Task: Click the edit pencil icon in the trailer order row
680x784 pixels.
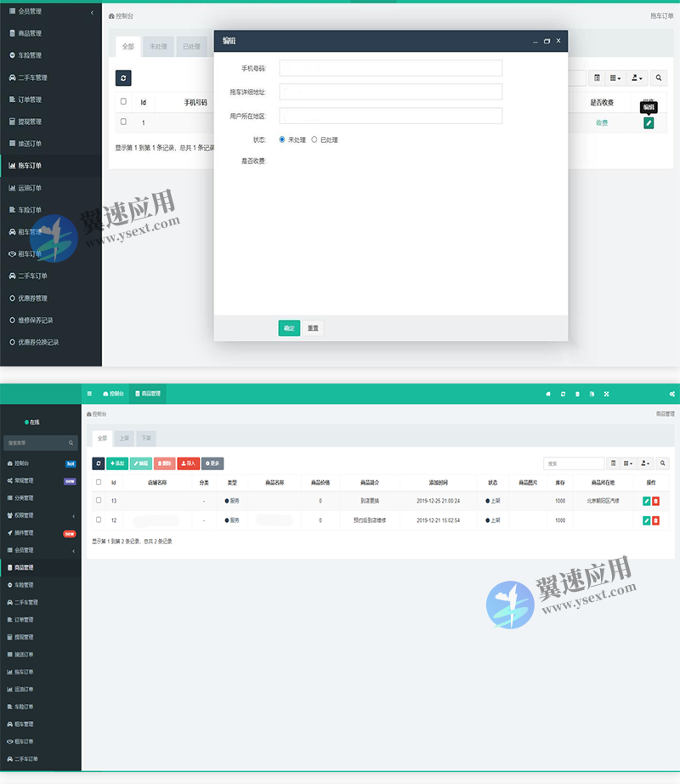Action: (x=649, y=122)
